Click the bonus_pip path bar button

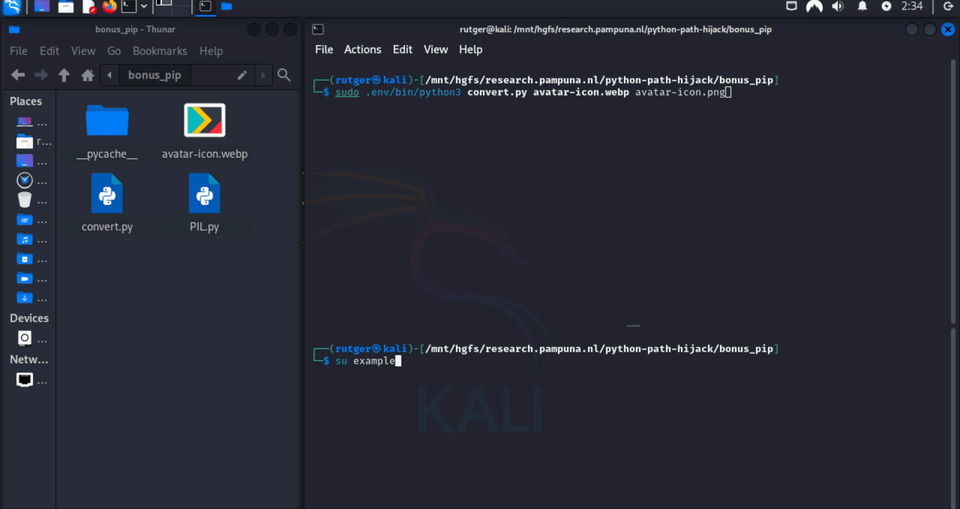click(x=154, y=75)
